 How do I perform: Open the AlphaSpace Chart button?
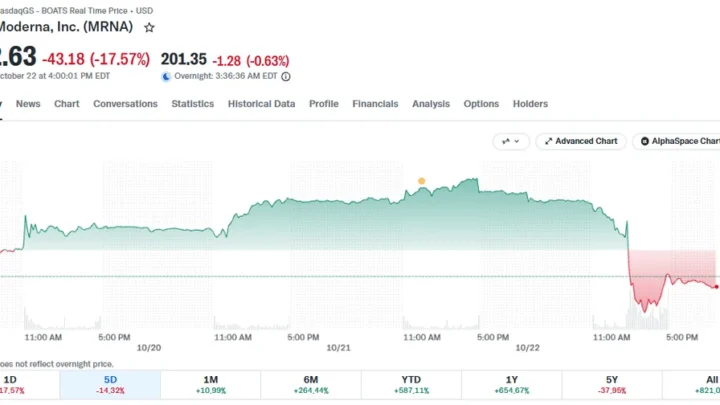click(677, 141)
